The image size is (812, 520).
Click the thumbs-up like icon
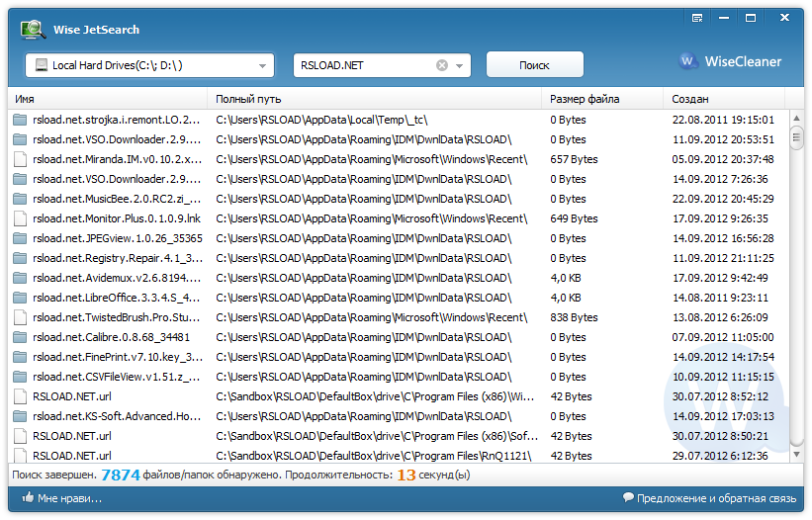pos(28,497)
